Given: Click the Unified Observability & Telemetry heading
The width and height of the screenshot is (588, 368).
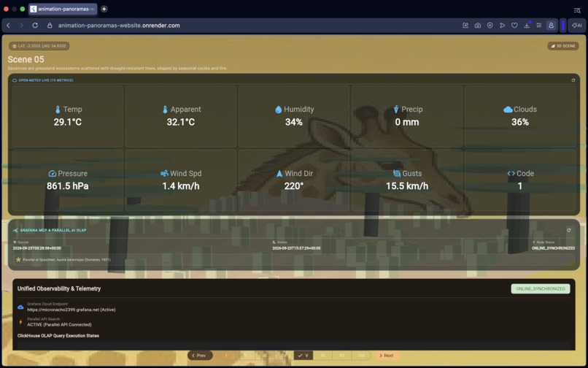Looking at the screenshot, I should pyautogui.click(x=59, y=288).
